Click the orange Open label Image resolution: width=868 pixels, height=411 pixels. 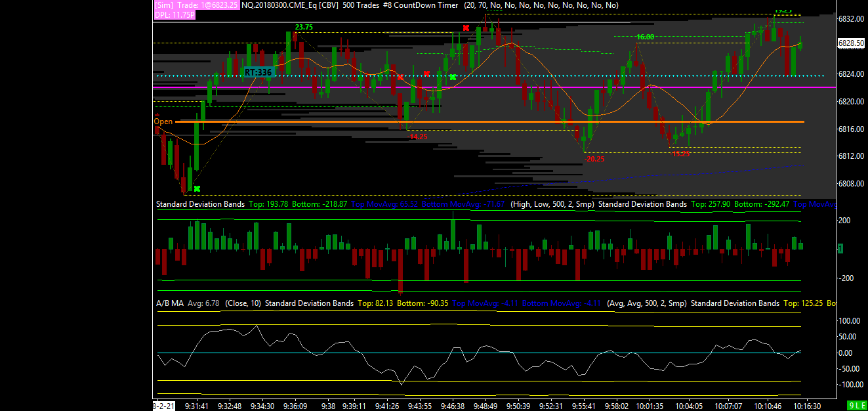coord(163,121)
